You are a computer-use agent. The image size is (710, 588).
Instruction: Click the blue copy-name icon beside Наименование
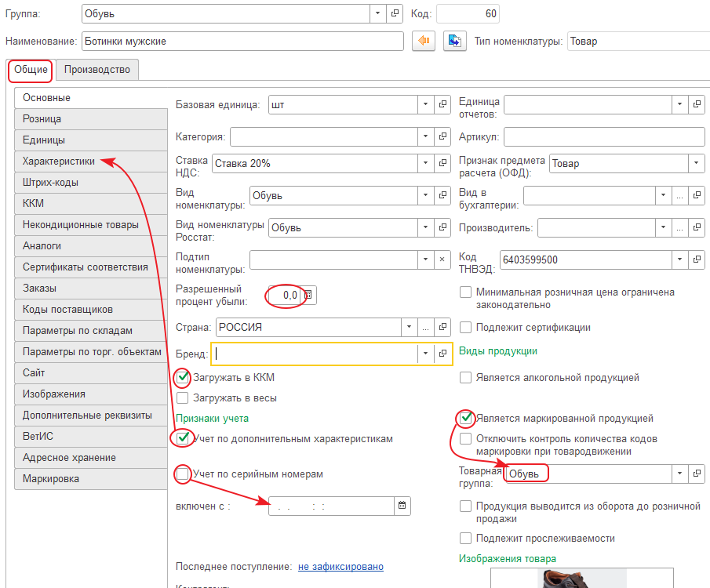coord(454,41)
